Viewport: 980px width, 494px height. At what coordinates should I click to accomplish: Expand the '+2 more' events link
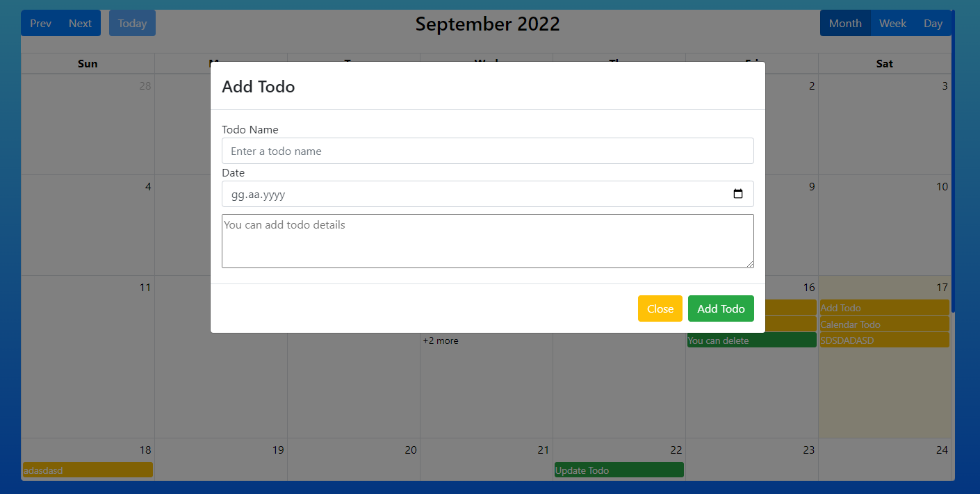pyautogui.click(x=441, y=340)
